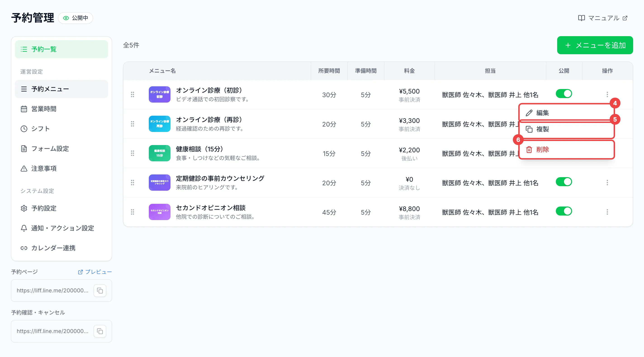This screenshot has height=357, width=644.
Task: Click the オンライン診療 再診 thumbnail
Action: [159, 124]
